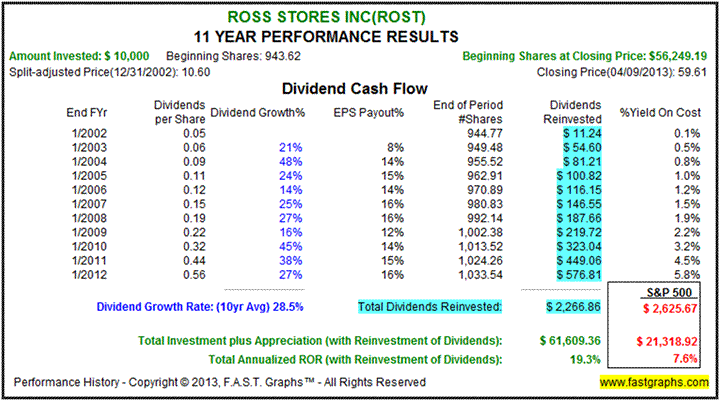Click Dividend Growth Rate: (10yr Avg) 28.5%
The width and height of the screenshot is (720, 400).
[200, 307]
